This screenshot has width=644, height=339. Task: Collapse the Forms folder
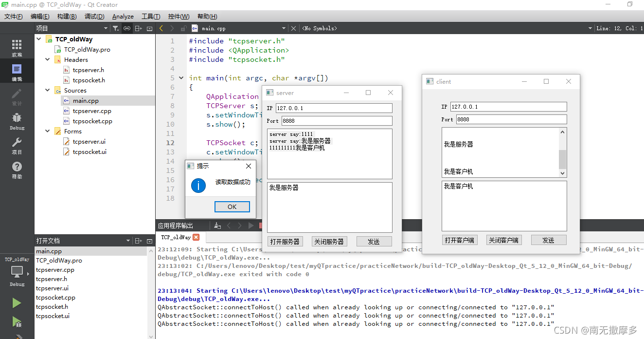[x=48, y=131]
